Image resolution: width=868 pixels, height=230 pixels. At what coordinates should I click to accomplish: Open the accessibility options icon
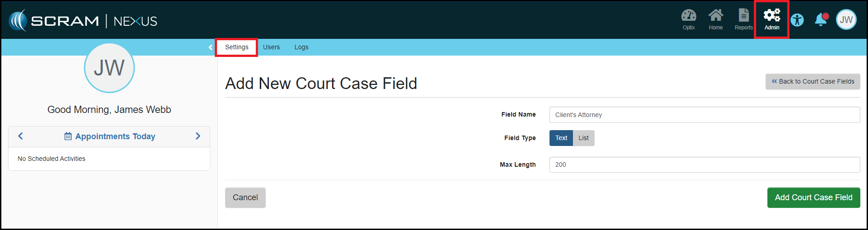pyautogui.click(x=797, y=20)
